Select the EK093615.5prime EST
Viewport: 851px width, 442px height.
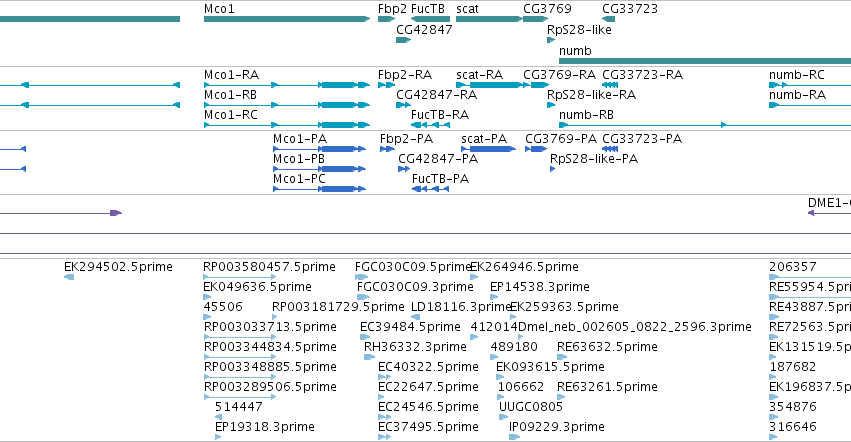(x=500, y=377)
